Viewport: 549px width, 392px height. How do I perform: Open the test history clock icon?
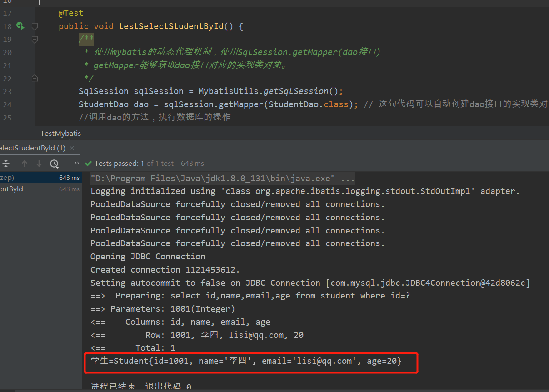click(x=54, y=164)
